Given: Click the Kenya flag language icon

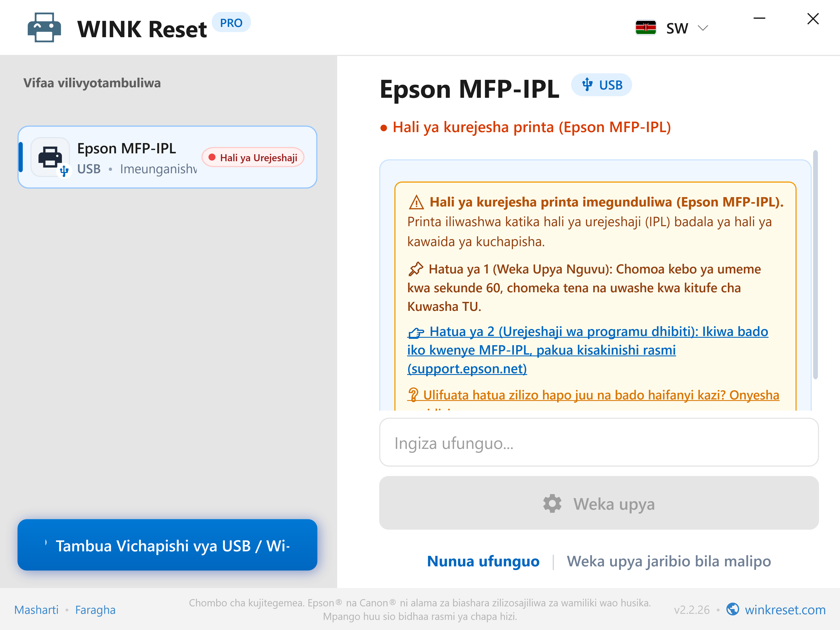Looking at the screenshot, I should pos(646,28).
